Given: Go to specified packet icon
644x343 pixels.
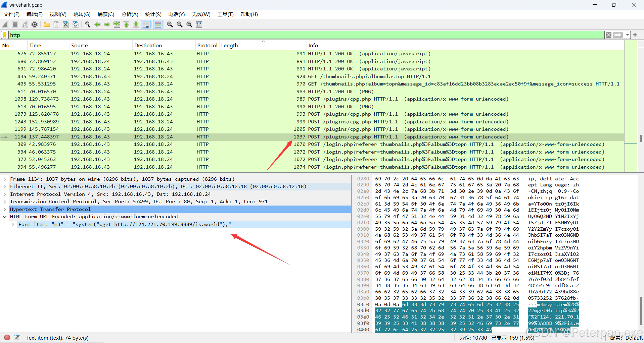Looking at the screenshot, I should coord(117,24).
